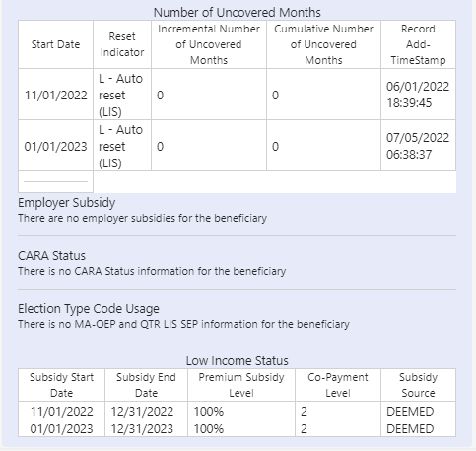Image resolution: width=476 pixels, height=451 pixels.
Task: Click the no employer subsidies message
Action: click(142, 218)
